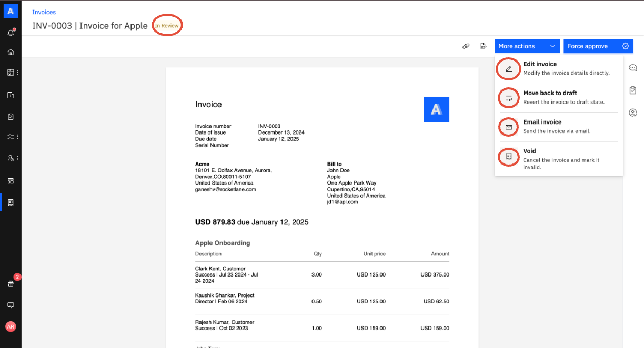Choose Void from More actions menu

(x=559, y=159)
